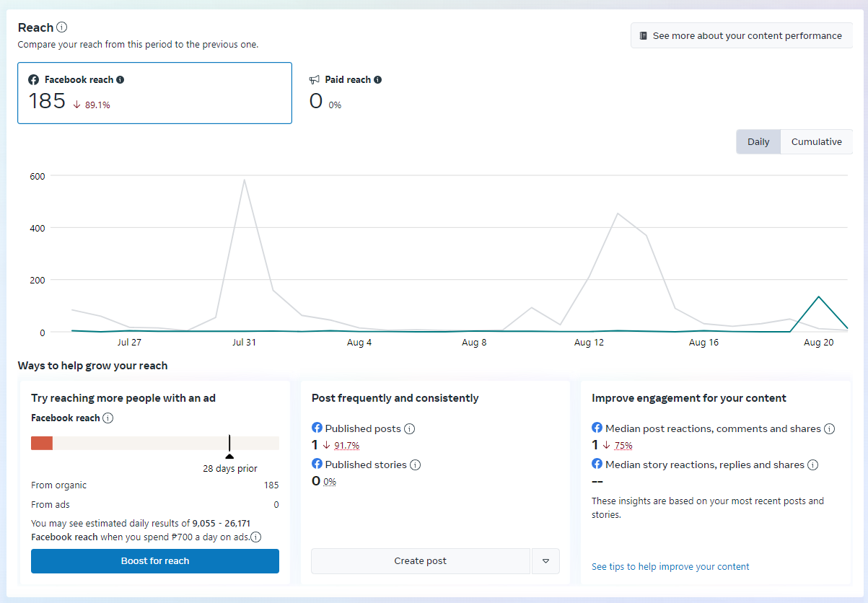
Task: Click the Create post button
Action: click(x=420, y=561)
